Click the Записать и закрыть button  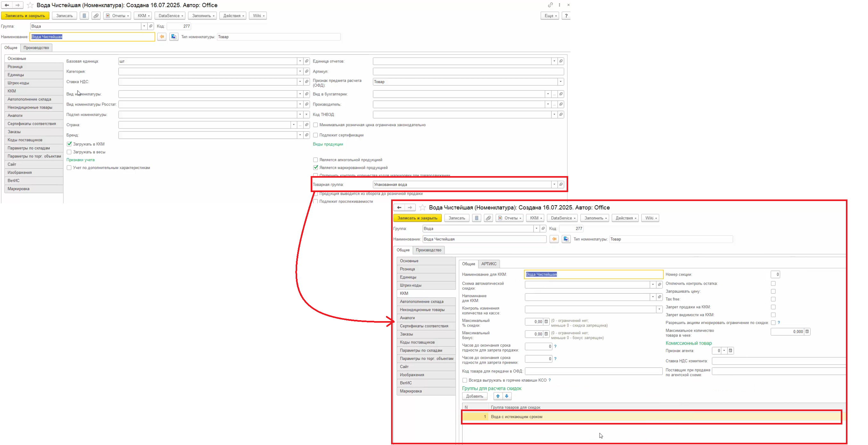click(25, 16)
